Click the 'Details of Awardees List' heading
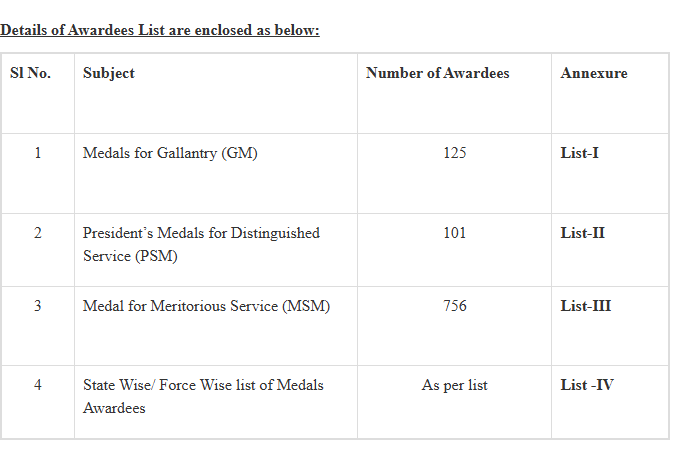Viewport: 675px width, 461px height. click(160, 30)
